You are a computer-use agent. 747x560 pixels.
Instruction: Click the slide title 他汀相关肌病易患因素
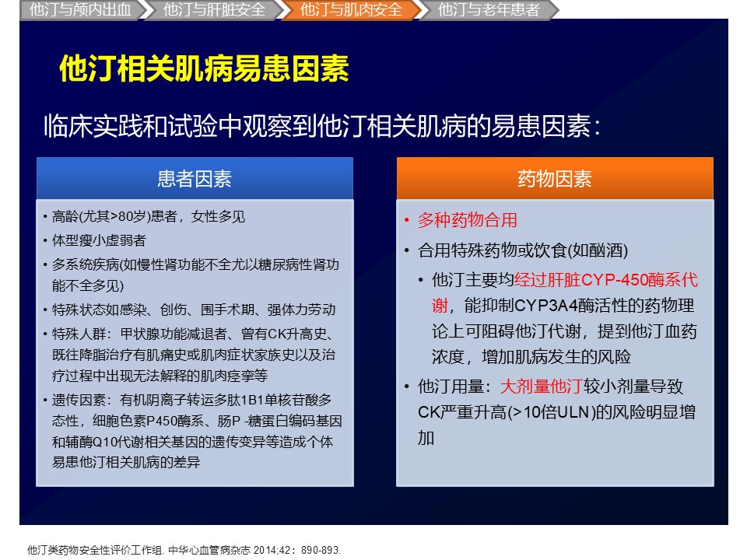coord(204,69)
